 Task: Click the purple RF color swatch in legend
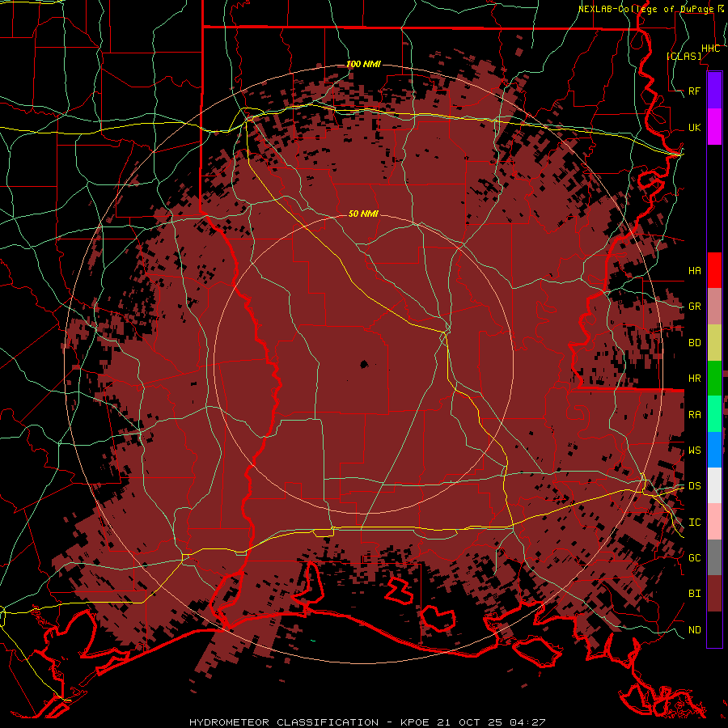tap(714, 91)
